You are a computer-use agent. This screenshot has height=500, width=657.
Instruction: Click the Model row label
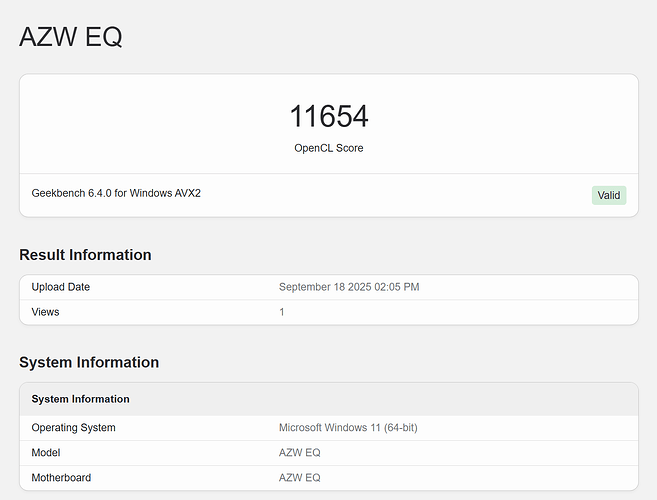pyautogui.click(x=47, y=453)
